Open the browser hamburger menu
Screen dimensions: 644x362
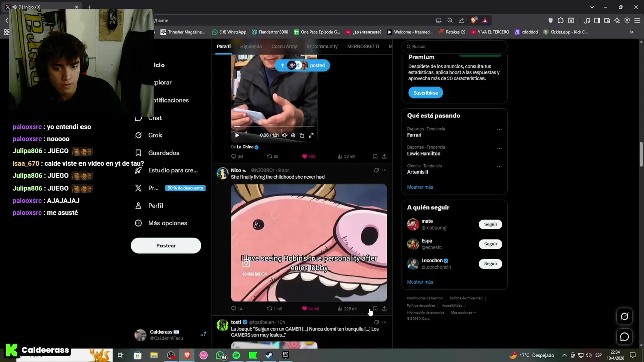(637, 20)
